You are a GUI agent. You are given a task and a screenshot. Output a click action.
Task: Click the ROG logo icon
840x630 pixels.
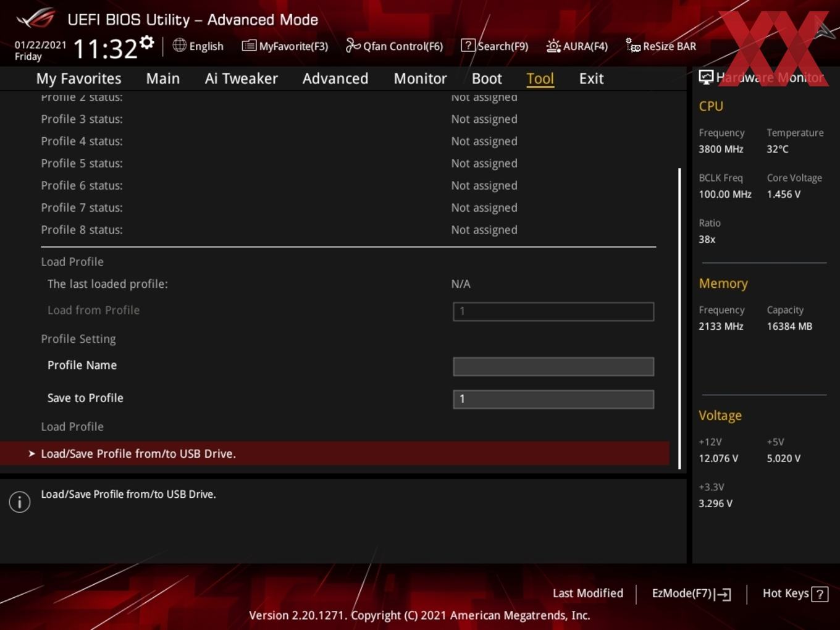pos(36,19)
